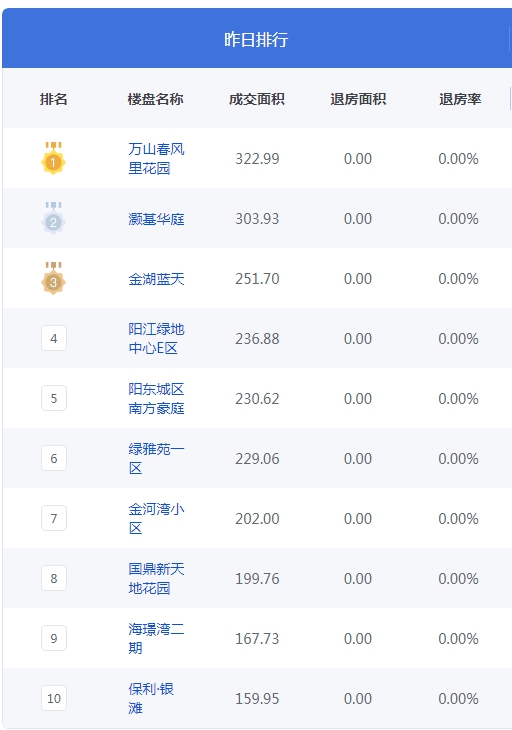Click the 楼盘名称 column header
Screen dimensions: 512x730
pyautogui.click(x=155, y=99)
